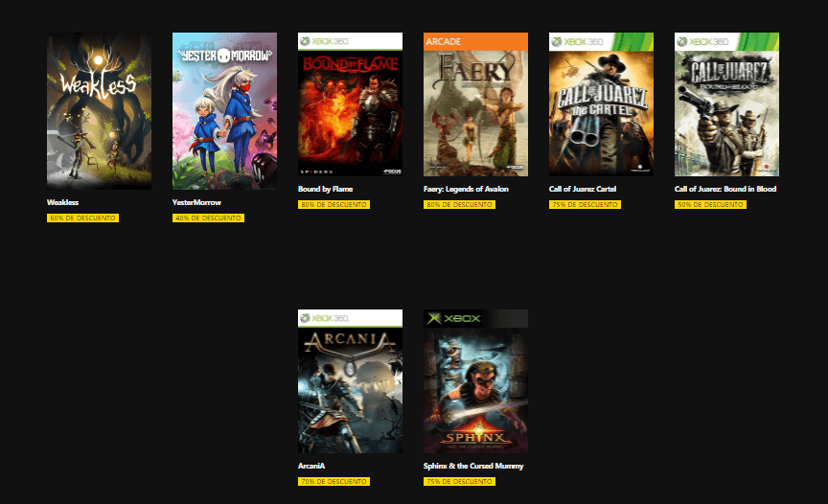Click Sphinx & the Cursed Mummy title
Image resolution: width=828 pixels, height=504 pixels.
click(x=473, y=466)
